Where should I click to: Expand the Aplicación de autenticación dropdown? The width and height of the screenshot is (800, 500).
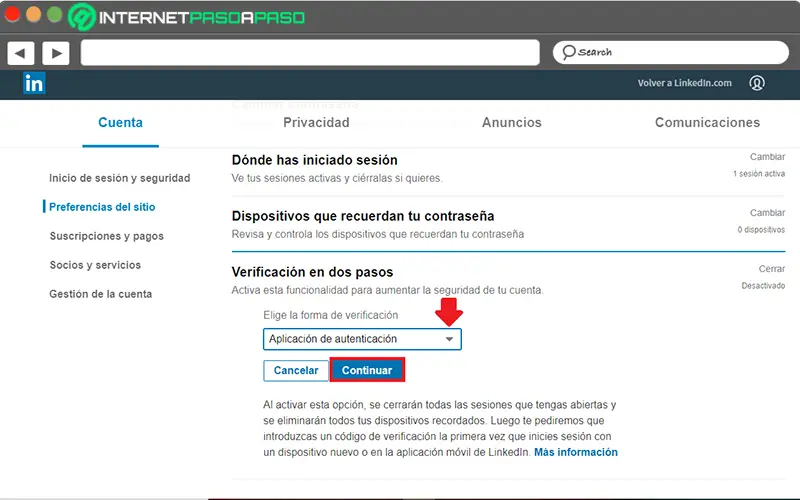(362, 339)
